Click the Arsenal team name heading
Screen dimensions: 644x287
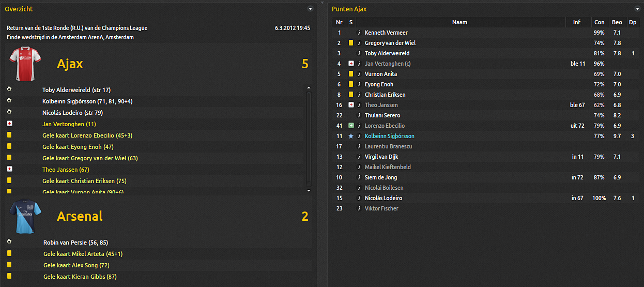click(80, 216)
